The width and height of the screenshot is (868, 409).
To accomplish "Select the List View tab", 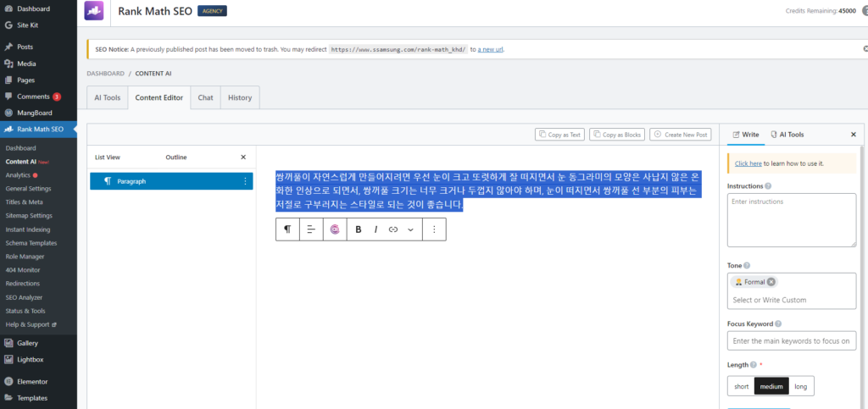I will (108, 157).
